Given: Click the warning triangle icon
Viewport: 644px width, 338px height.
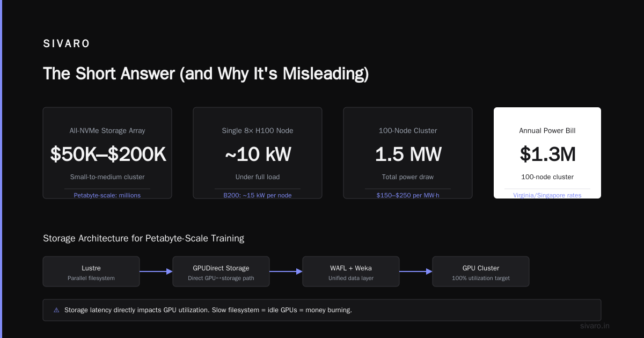Looking at the screenshot, I should tap(56, 310).
